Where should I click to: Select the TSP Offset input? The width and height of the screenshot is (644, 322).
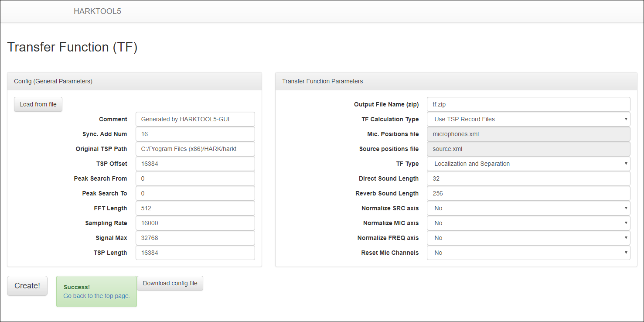[x=195, y=164]
